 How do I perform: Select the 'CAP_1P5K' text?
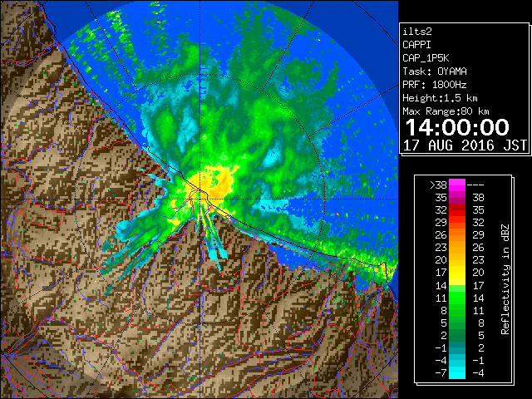pos(426,58)
